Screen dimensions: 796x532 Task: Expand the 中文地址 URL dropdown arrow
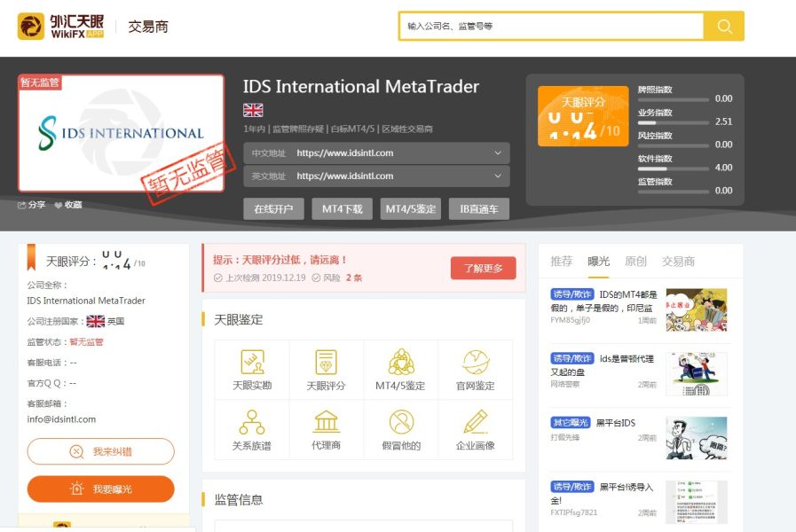[498, 153]
